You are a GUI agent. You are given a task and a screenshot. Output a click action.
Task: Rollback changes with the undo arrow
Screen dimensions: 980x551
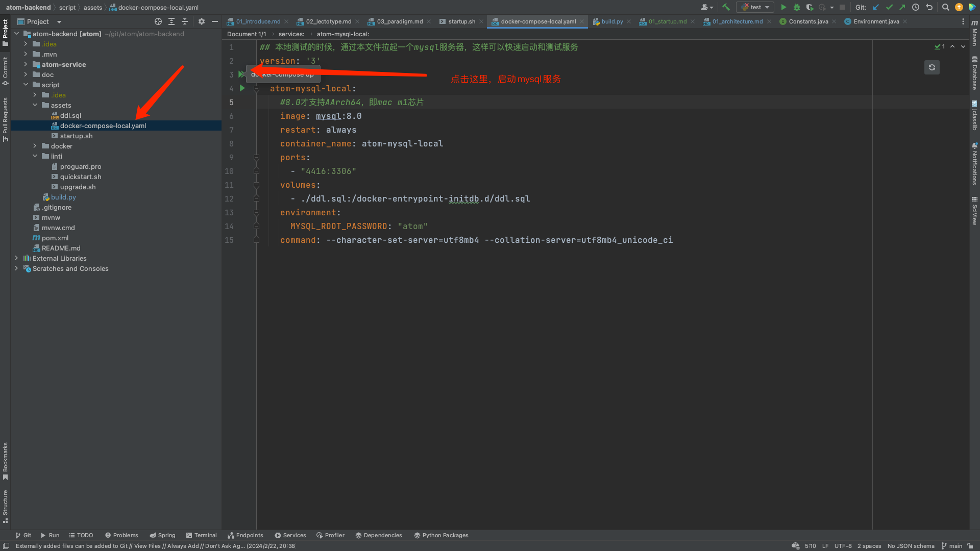click(929, 7)
